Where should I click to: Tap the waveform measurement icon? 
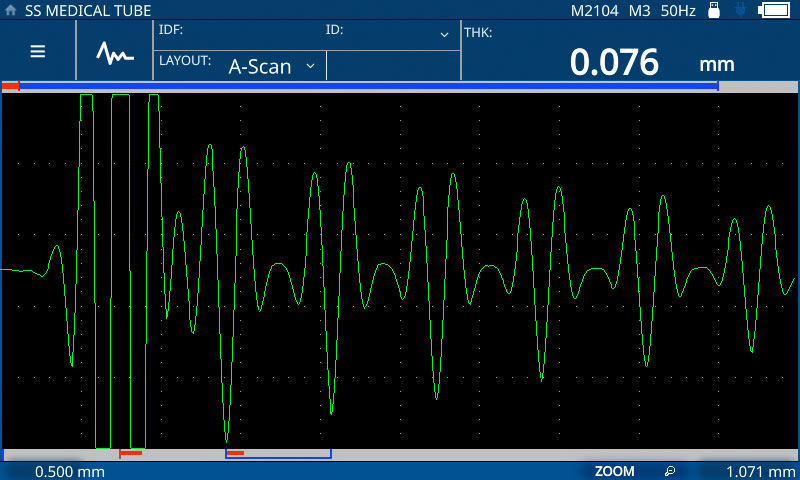(114, 52)
